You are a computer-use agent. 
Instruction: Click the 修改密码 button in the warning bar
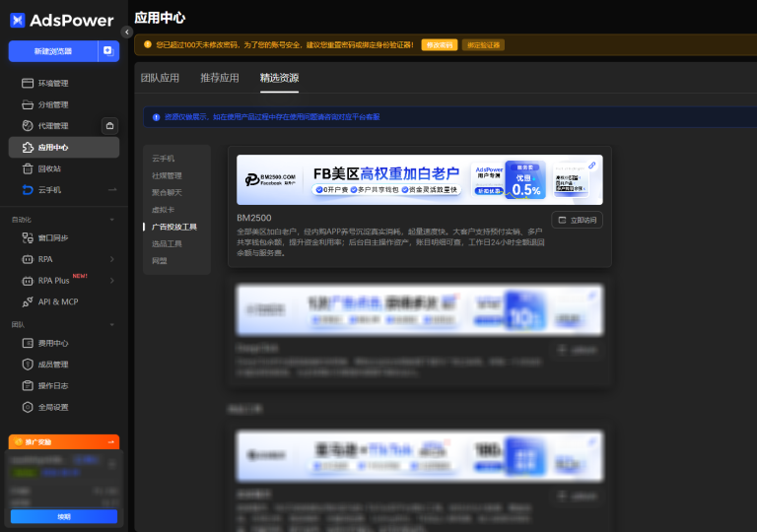(440, 45)
